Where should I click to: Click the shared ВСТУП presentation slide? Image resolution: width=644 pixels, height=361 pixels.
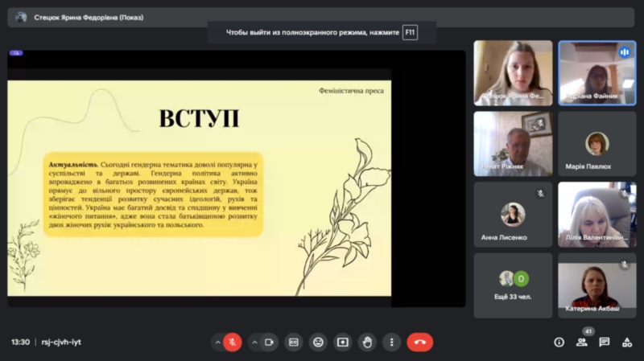tap(200, 187)
